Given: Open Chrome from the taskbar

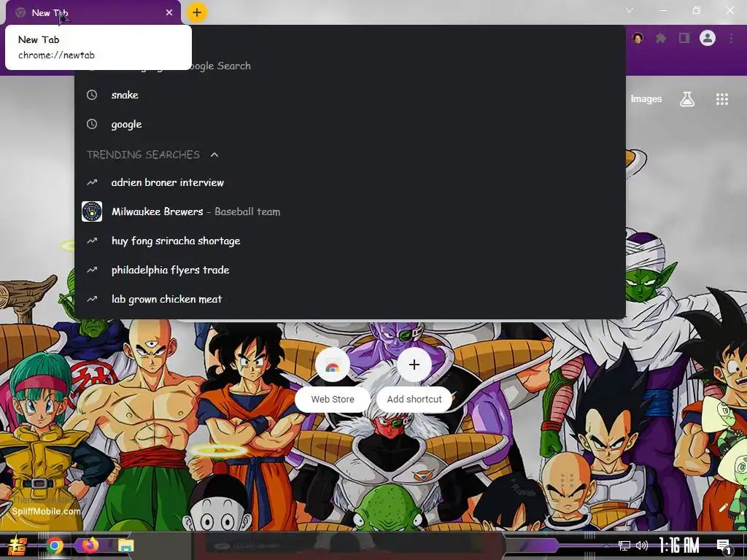Looking at the screenshot, I should (x=55, y=545).
